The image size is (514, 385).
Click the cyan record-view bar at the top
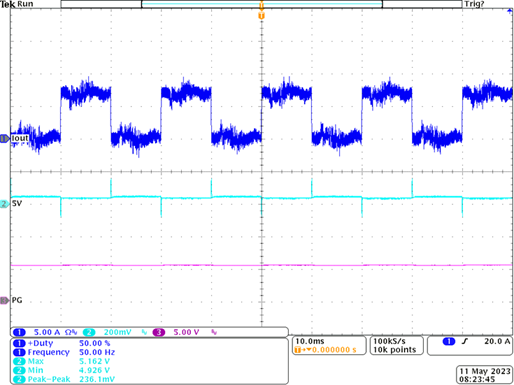click(262, 4)
